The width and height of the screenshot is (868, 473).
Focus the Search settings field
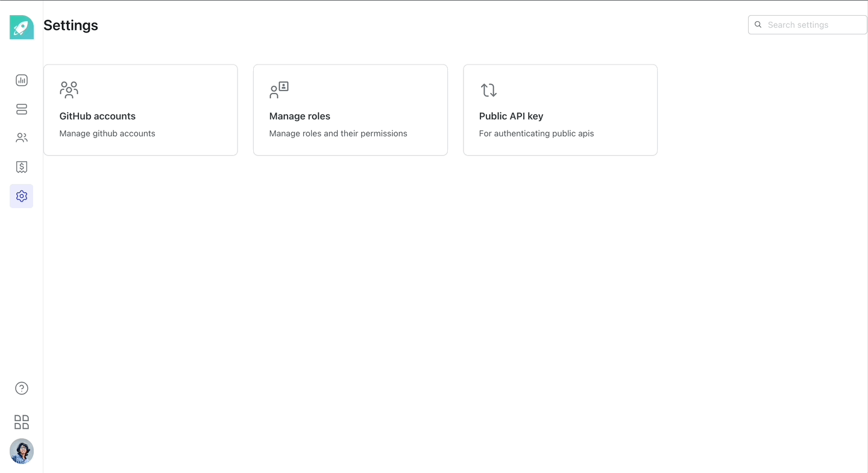point(808,25)
